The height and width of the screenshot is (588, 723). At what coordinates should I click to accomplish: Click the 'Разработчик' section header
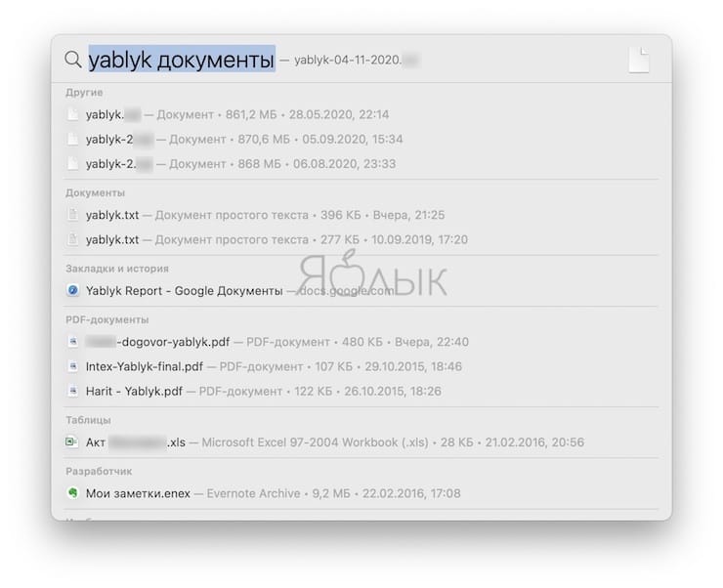pos(99,472)
